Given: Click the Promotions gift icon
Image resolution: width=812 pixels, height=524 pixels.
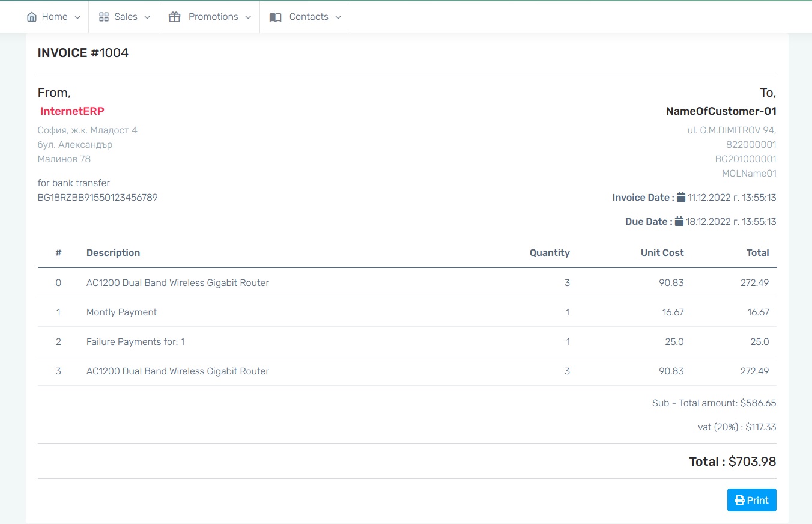Looking at the screenshot, I should pos(174,17).
